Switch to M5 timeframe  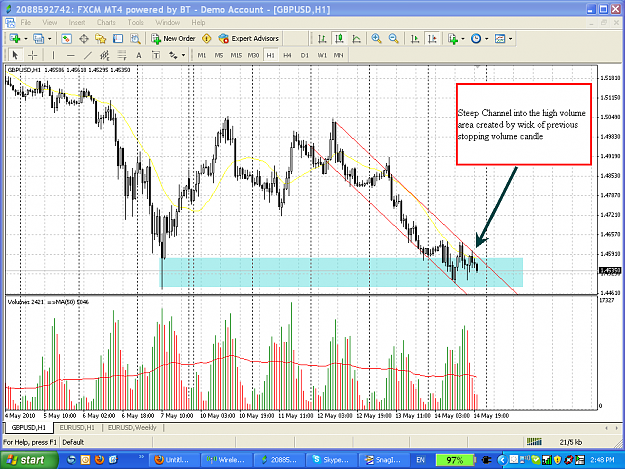click(219, 55)
